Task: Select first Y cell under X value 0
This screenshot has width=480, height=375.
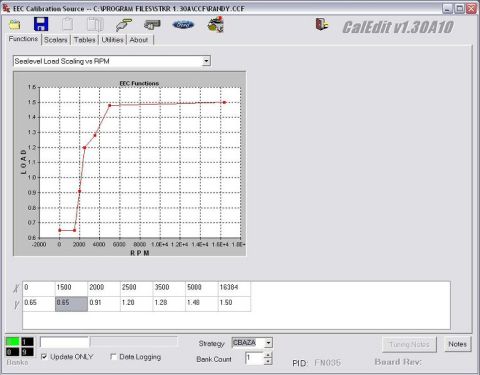Action: [x=39, y=304]
